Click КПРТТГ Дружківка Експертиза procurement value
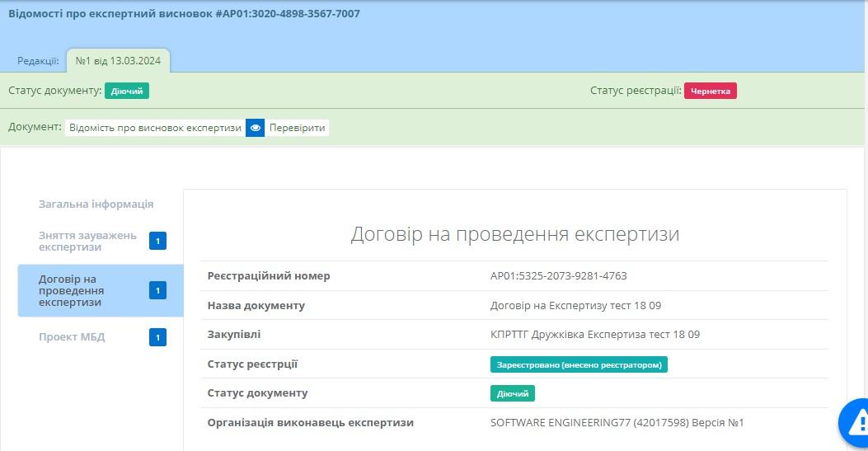Viewport: 868px width, 451px height. click(594, 335)
